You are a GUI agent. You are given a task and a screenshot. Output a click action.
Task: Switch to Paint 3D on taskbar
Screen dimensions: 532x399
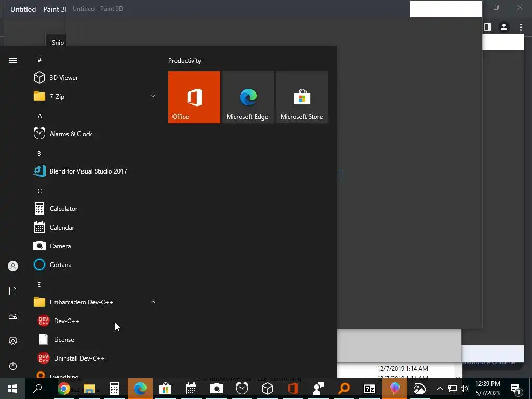(395, 389)
